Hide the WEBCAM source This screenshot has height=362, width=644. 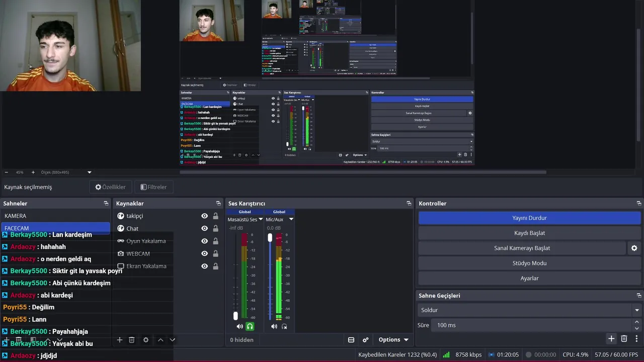coord(204,253)
